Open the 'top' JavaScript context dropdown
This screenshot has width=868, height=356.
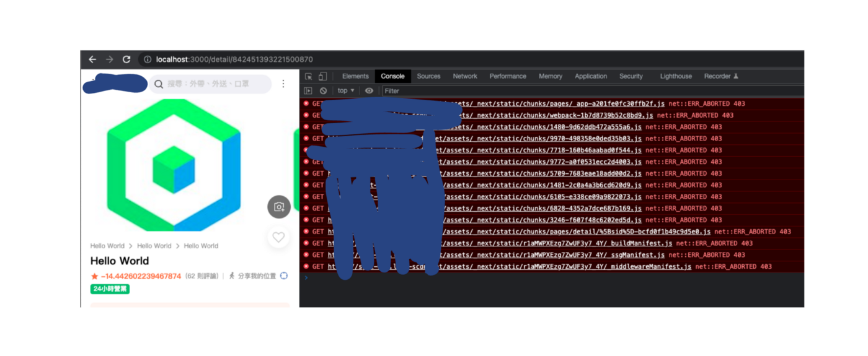(345, 91)
